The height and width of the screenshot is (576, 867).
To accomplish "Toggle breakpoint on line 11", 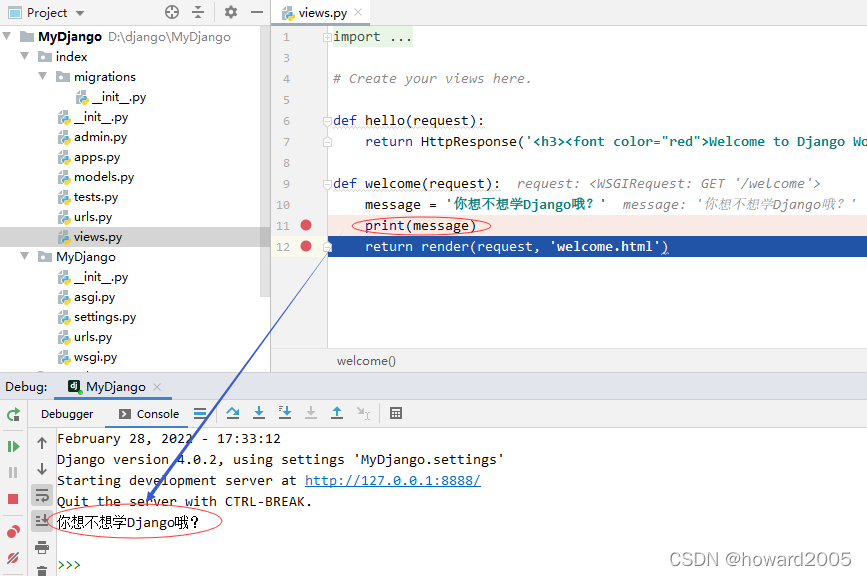I will coord(306,225).
